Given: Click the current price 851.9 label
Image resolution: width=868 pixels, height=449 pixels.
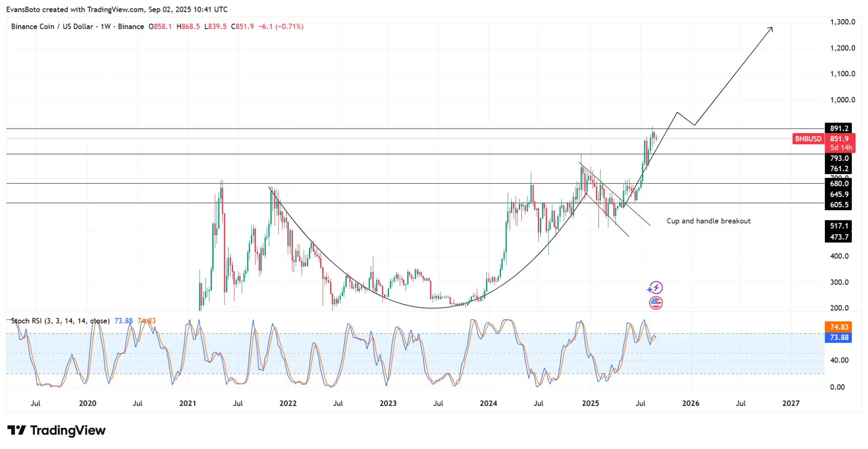Looking at the screenshot, I should click(x=839, y=139).
